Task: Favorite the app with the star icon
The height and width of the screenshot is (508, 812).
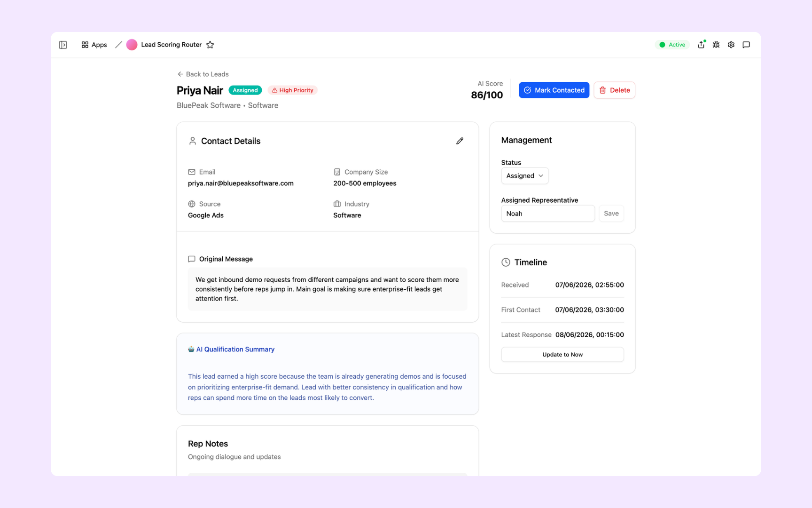Action: coord(210,45)
